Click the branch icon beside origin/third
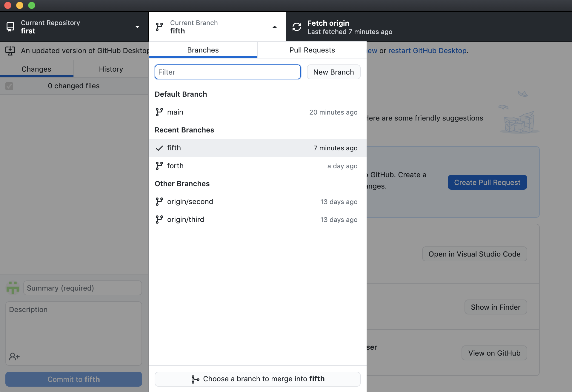Screen dimensions: 572x392 159,220
